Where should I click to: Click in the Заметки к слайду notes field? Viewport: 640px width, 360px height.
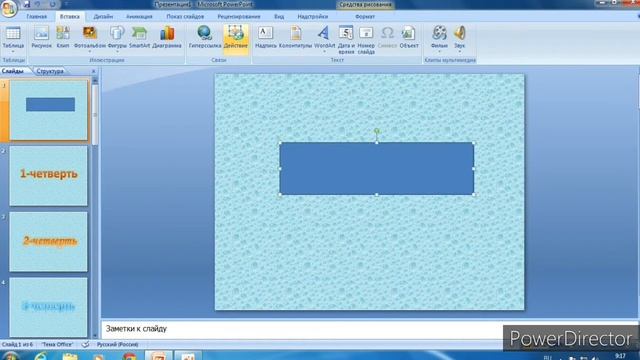click(302, 329)
